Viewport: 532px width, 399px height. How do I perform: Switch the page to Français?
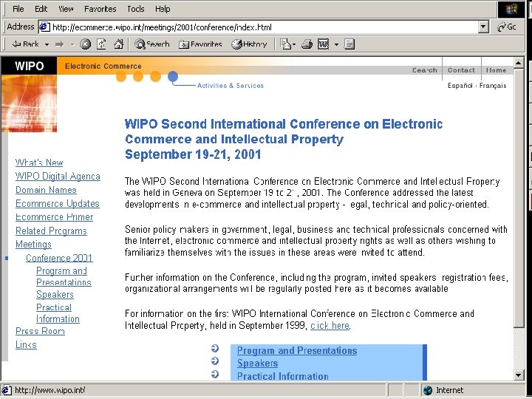pos(493,86)
